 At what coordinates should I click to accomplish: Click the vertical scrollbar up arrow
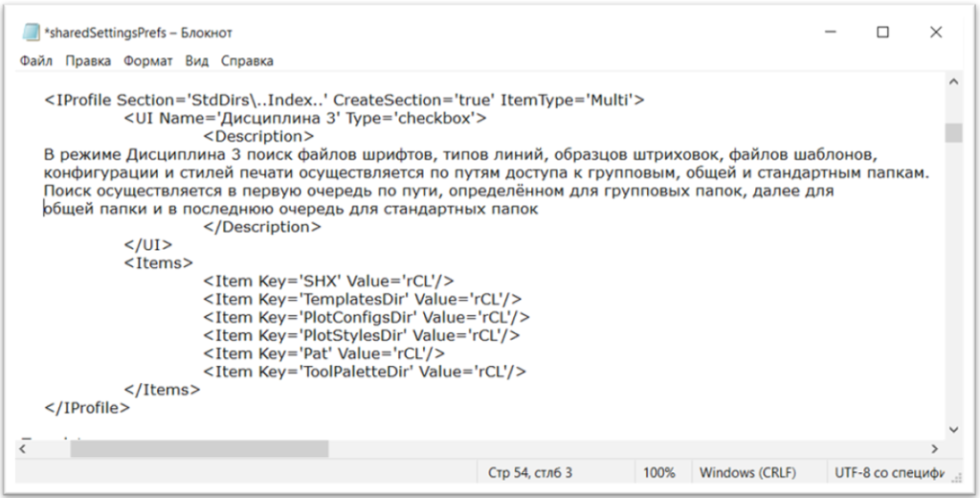click(x=954, y=81)
